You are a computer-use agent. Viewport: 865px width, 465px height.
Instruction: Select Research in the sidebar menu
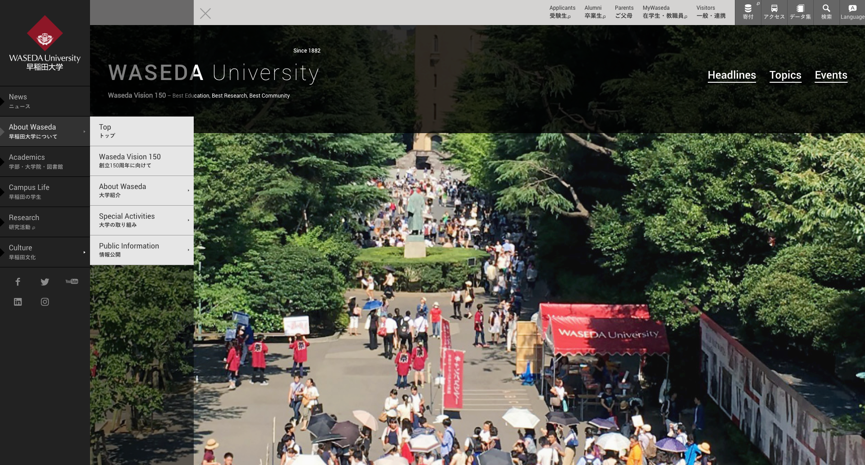click(x=45, y=222)
